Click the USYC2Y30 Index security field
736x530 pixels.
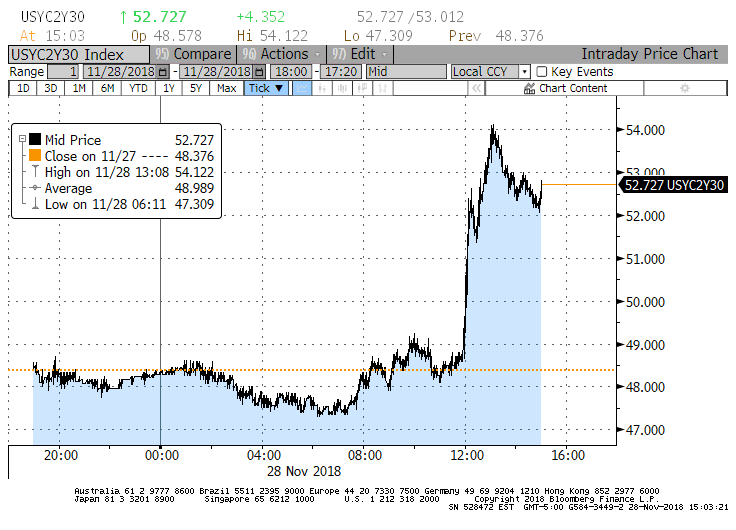[79, 54]
